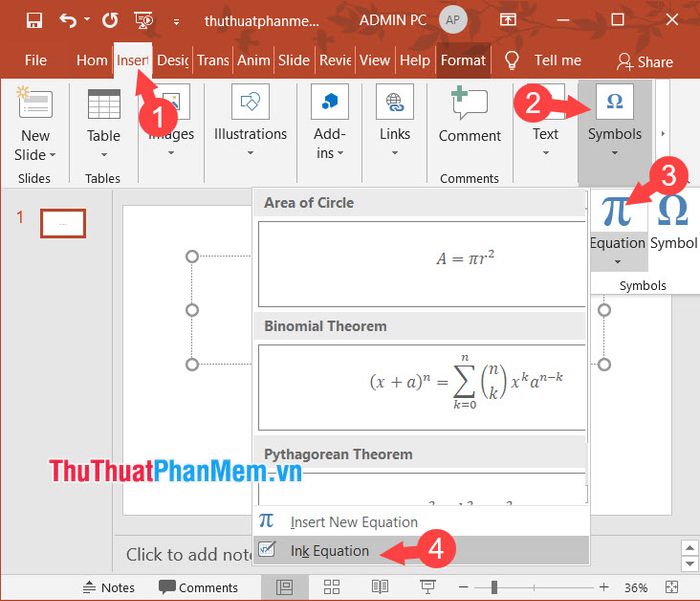Switch to the Slide Show tab
Viewport: 700px width, 601px height.
(294, 60)
